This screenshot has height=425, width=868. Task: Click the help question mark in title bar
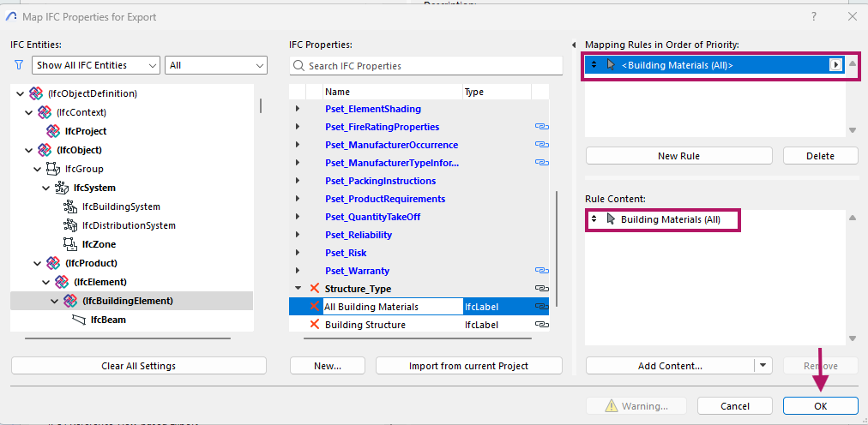(814, 16)
